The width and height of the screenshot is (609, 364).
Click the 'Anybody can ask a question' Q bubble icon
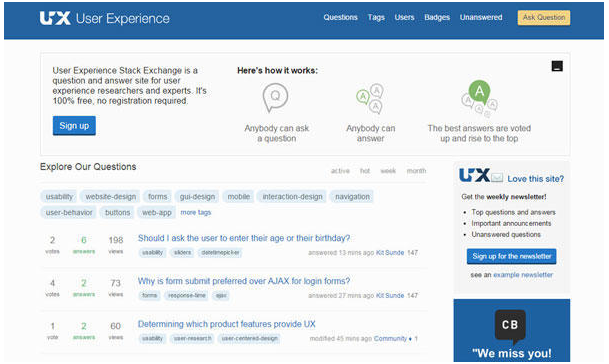(275, 97)
